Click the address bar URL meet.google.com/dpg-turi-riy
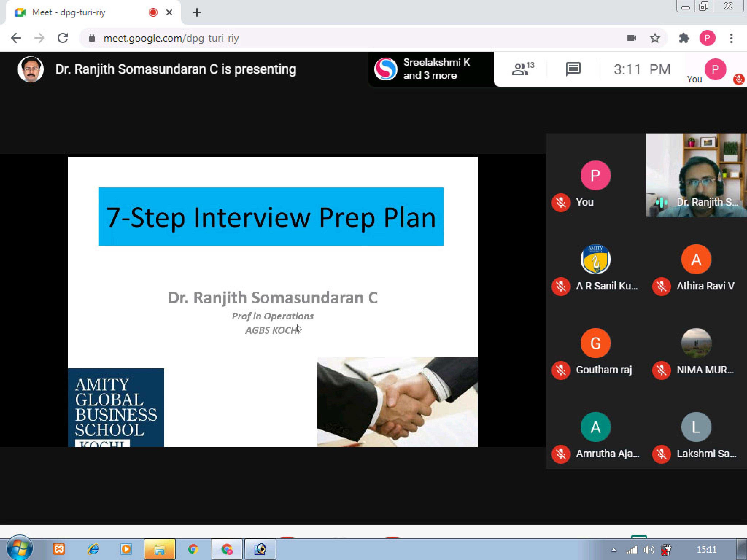Viewport: 747px width, 560px height. pos(171,38)
